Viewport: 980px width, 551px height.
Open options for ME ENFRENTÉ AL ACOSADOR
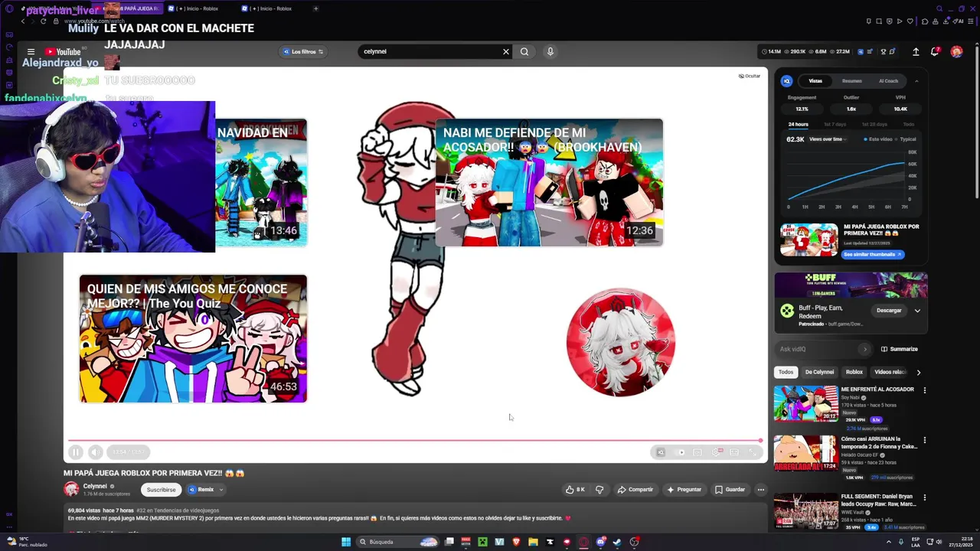tap(924, 390)
